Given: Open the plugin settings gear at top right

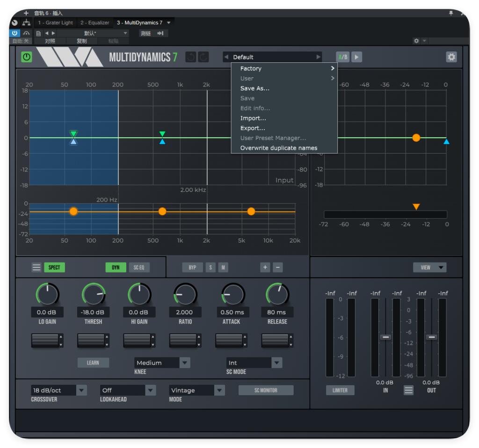Looking at the screenshot, I should (x=451, y=57).
